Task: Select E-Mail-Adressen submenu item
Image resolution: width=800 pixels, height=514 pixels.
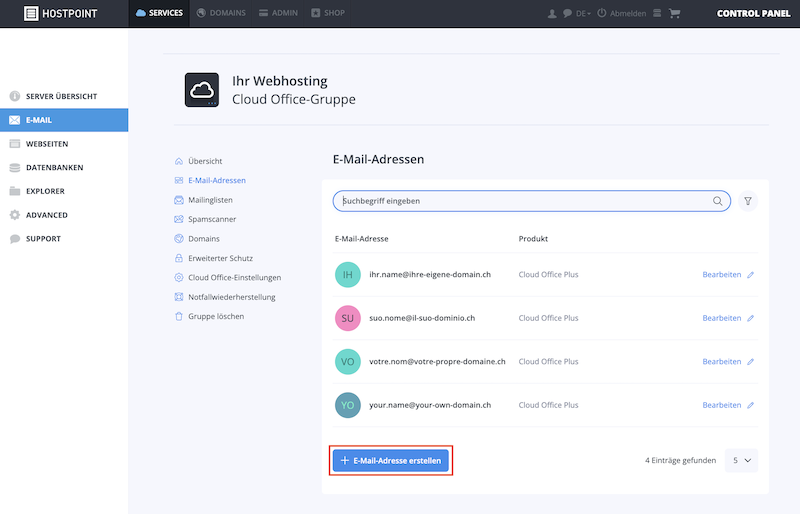Action: 210,180
